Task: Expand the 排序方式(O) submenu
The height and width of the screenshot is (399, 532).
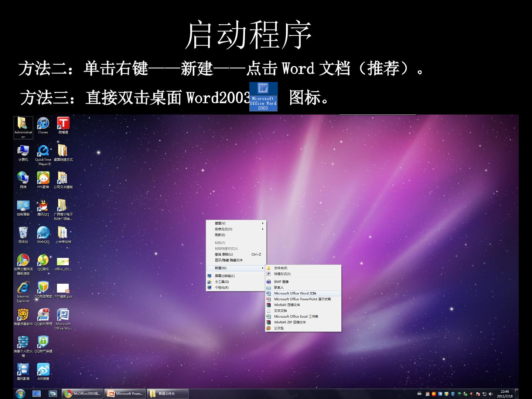Action: tap(236, 229)
